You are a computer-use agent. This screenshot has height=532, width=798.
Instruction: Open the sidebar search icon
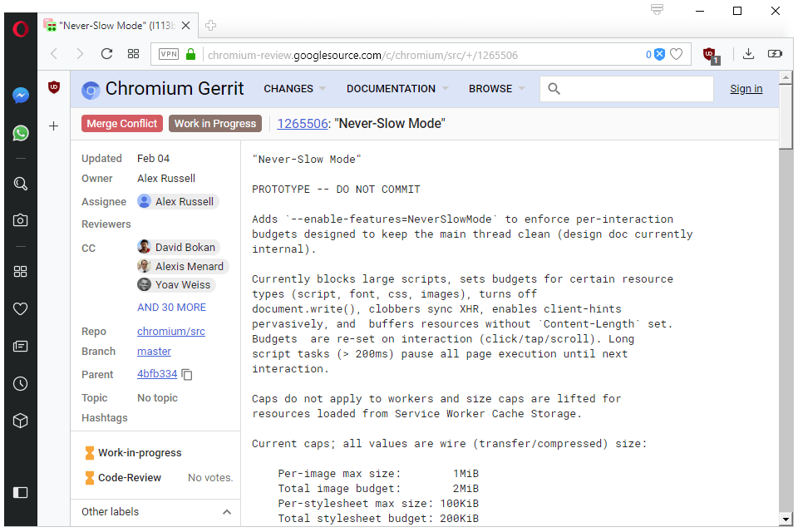point(20,184)
